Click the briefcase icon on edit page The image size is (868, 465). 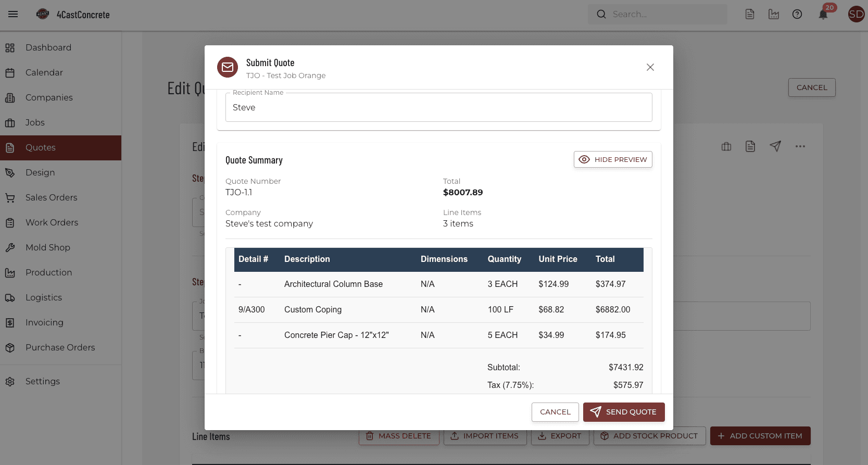click(726, 146)
